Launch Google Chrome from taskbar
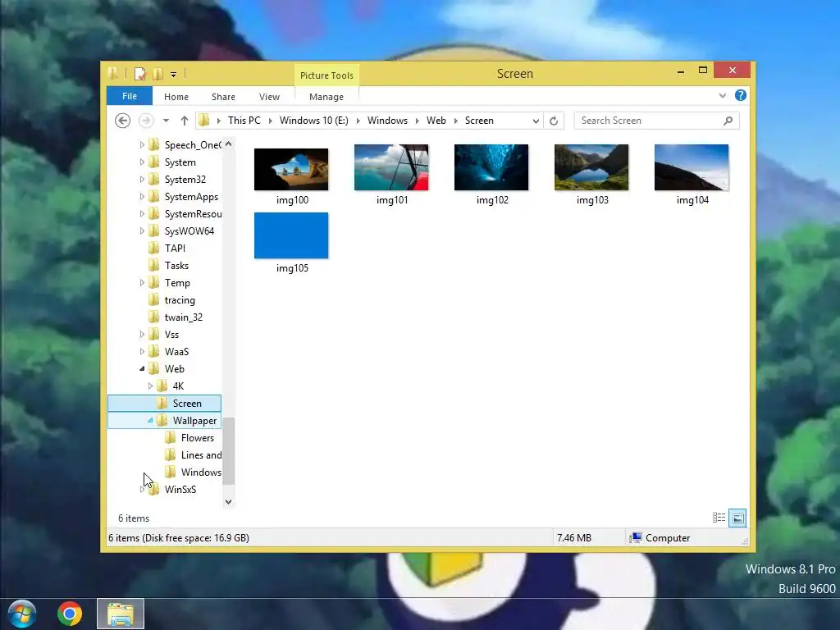Viewport: 840px width, 630px height. 70,614
